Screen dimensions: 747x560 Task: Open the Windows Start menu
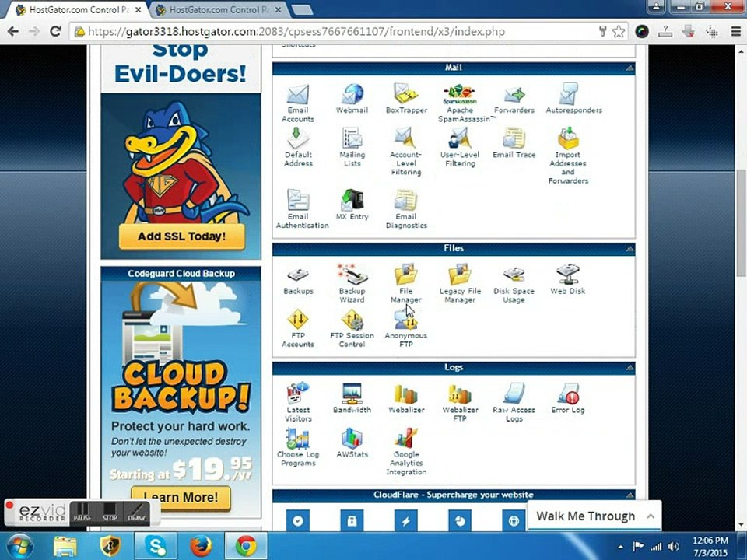(x=19, y=546)
